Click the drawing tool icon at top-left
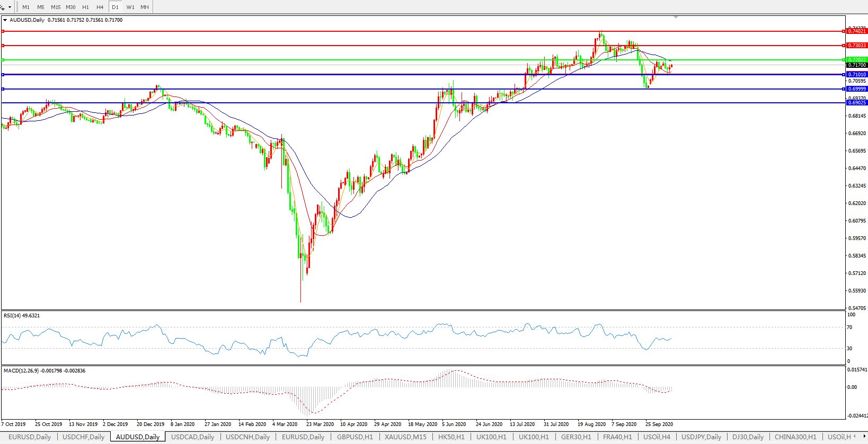Viewport: 868px width, 444px height. pos(3,7)
